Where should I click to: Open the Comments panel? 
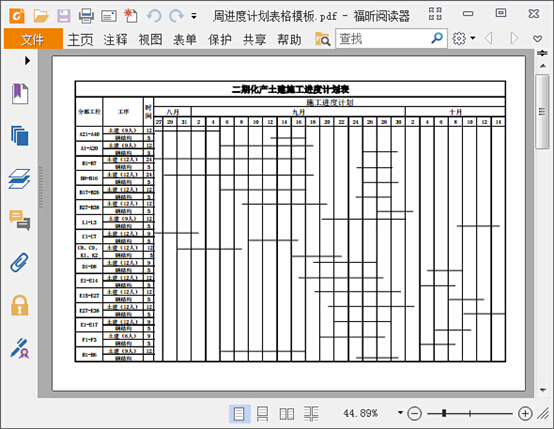20,220
